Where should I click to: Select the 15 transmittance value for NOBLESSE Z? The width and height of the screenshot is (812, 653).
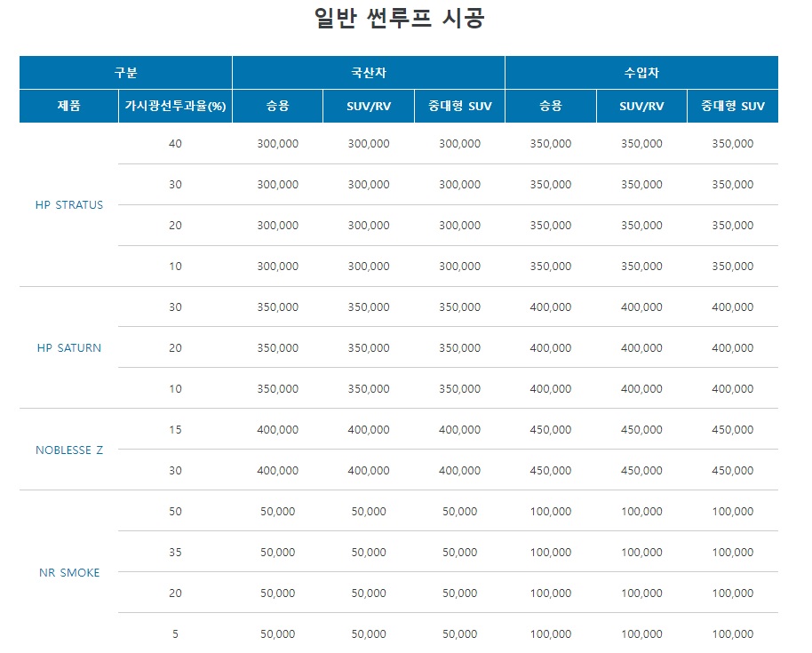pos(175,429)
